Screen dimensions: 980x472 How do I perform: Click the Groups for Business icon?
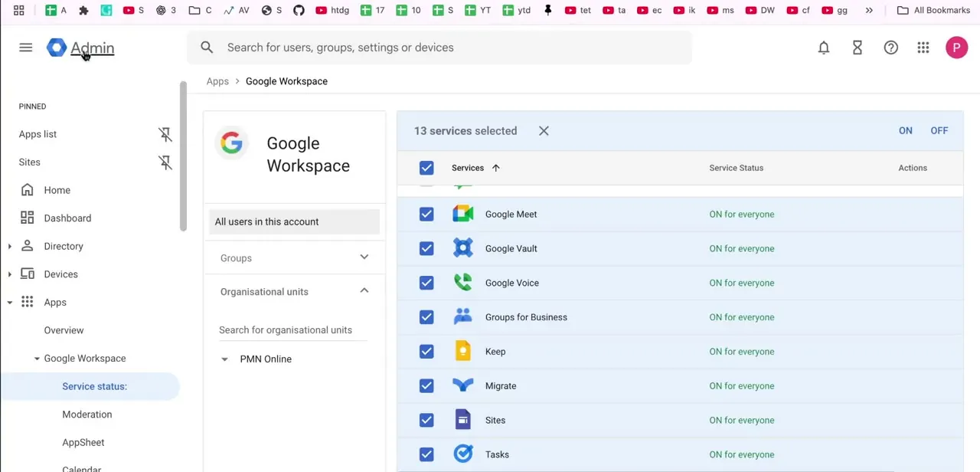[463, 316]
